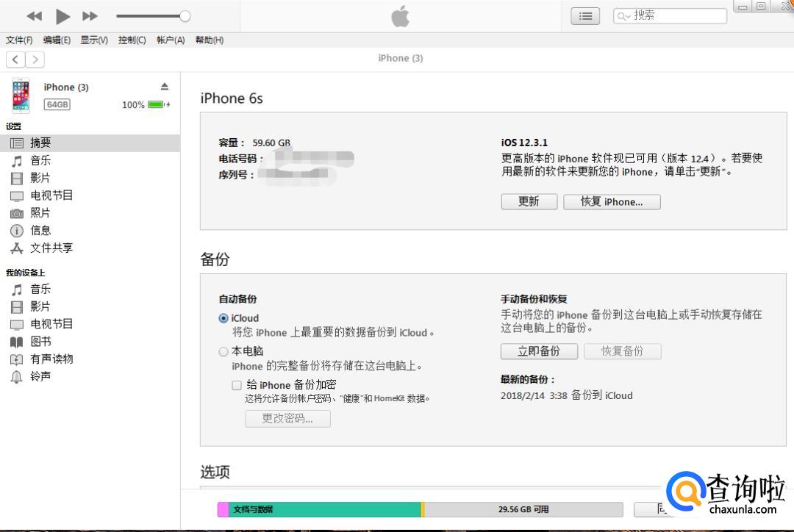This screenshot has width=794, height=532.
Task: Click the iPhone device thumbnail
Action: [x=21, y=96]
